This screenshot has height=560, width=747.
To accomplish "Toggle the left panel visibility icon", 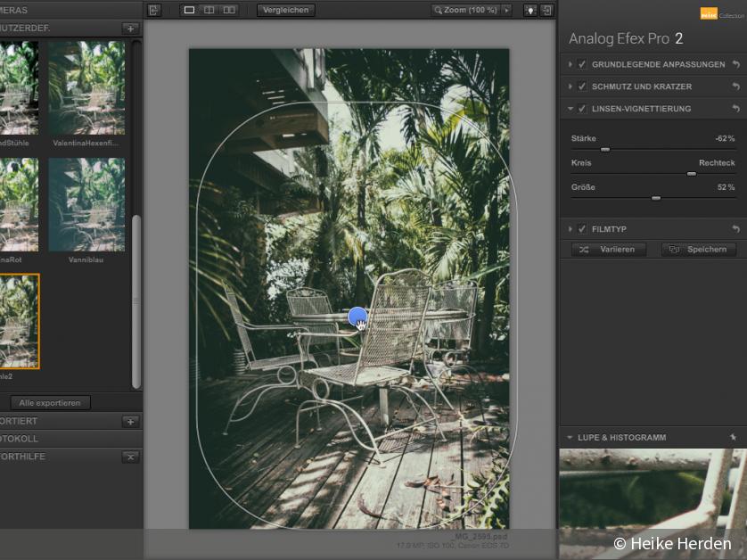I will (x=153, y=10).
